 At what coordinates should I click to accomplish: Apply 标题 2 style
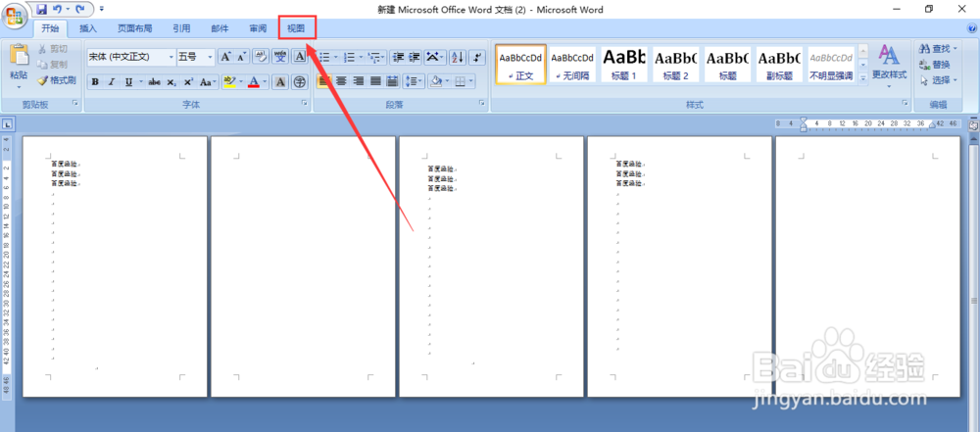coord(675,64)
